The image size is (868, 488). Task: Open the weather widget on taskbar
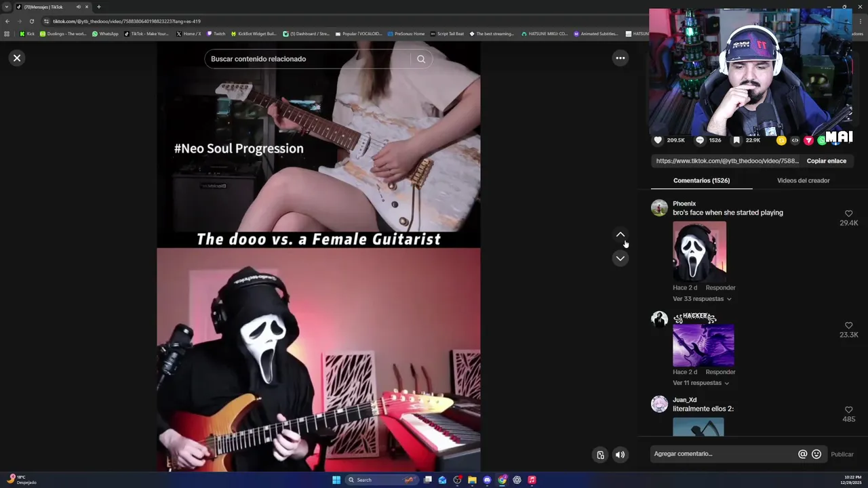tap(22, 480)
